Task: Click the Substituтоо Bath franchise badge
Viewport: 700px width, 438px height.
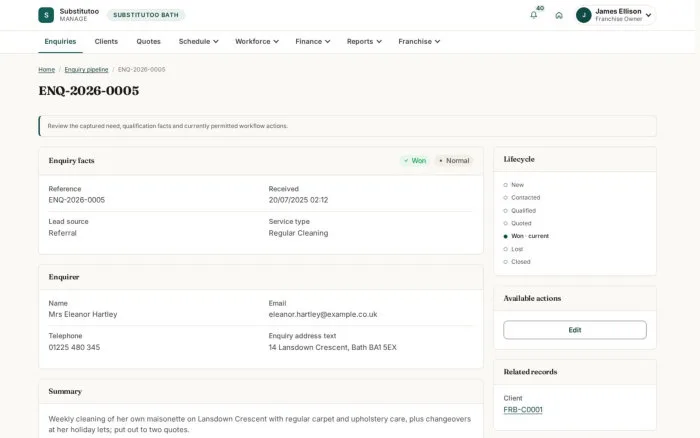Action: click(146, 15)
